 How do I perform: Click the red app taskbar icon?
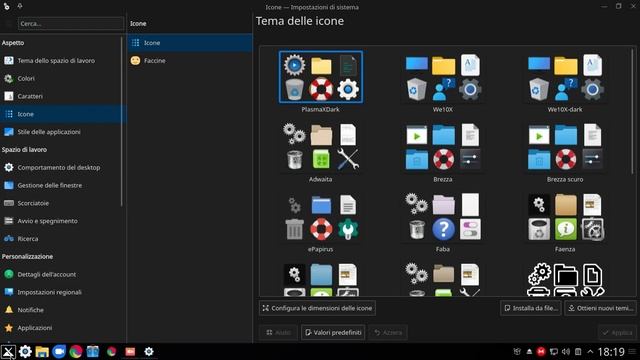pyautogui.click(x=130, y=351)
